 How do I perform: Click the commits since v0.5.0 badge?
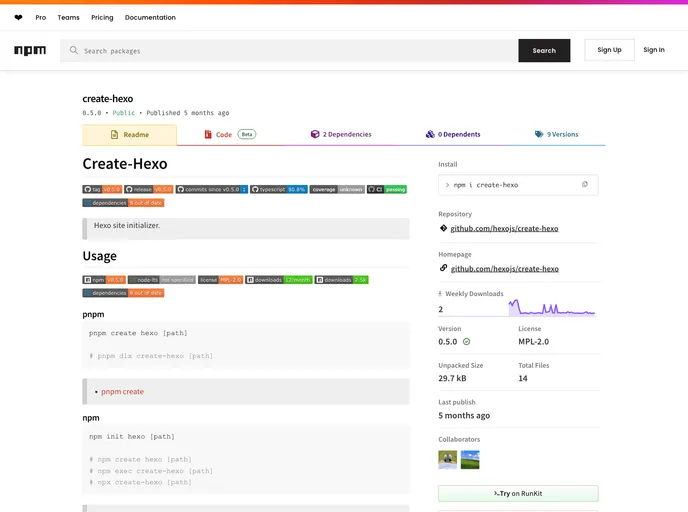212,189
